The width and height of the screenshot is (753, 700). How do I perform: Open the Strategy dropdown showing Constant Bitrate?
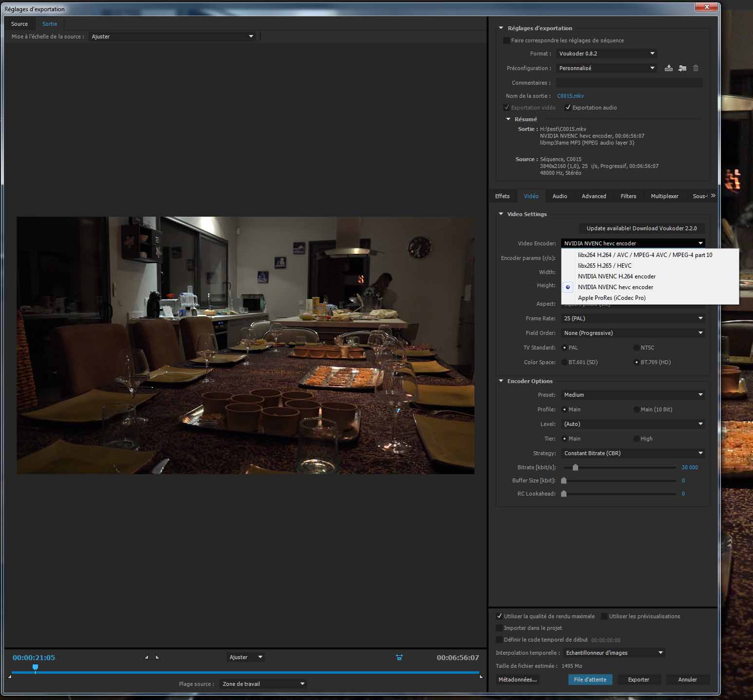(633, 453)
